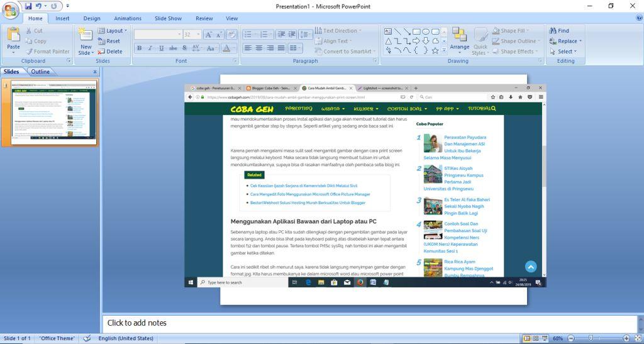The image size is (644, 344).
Task: Zoom in with the plus button
Action: point(626,339)
